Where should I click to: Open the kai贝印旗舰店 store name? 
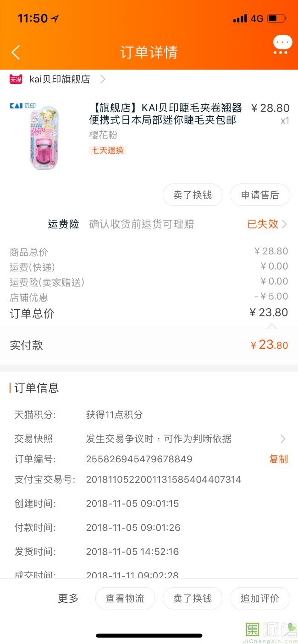(x=60, y=79)
